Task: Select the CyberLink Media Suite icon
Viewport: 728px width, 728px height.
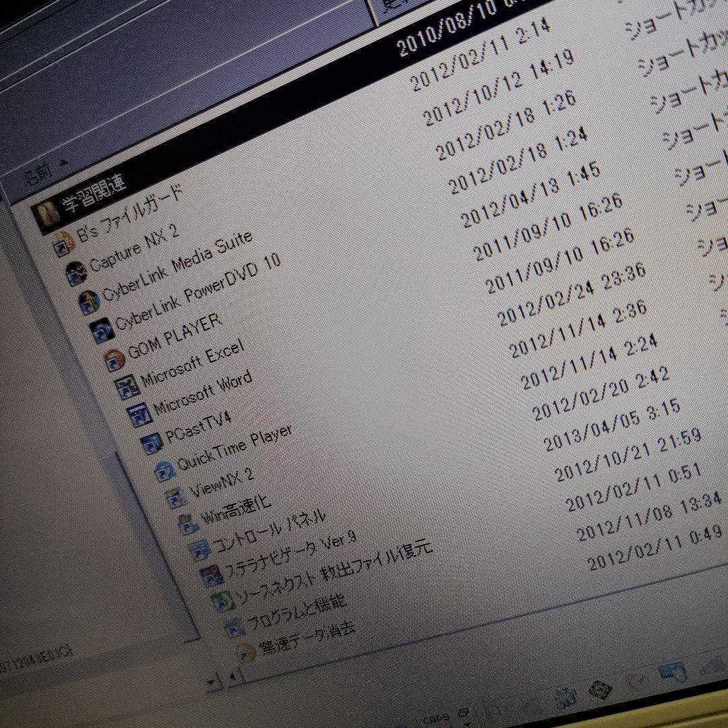Action: click(x=88, y=301)
